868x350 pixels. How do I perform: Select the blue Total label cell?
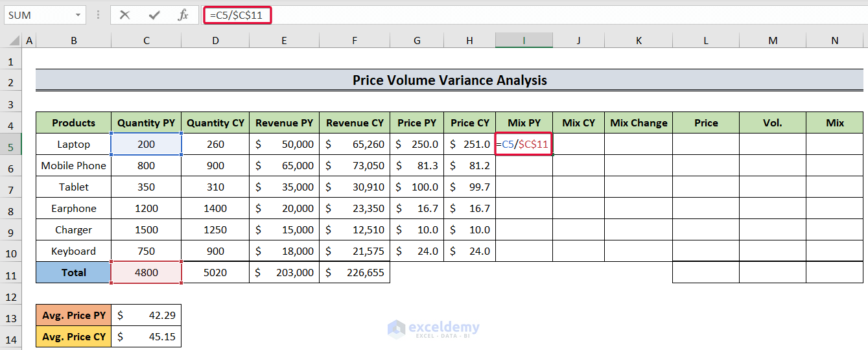[73, 273]
